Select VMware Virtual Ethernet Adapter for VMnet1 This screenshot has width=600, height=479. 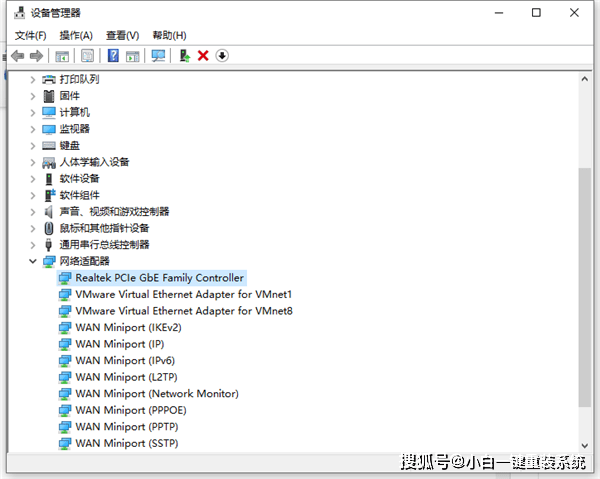[184, 295]
